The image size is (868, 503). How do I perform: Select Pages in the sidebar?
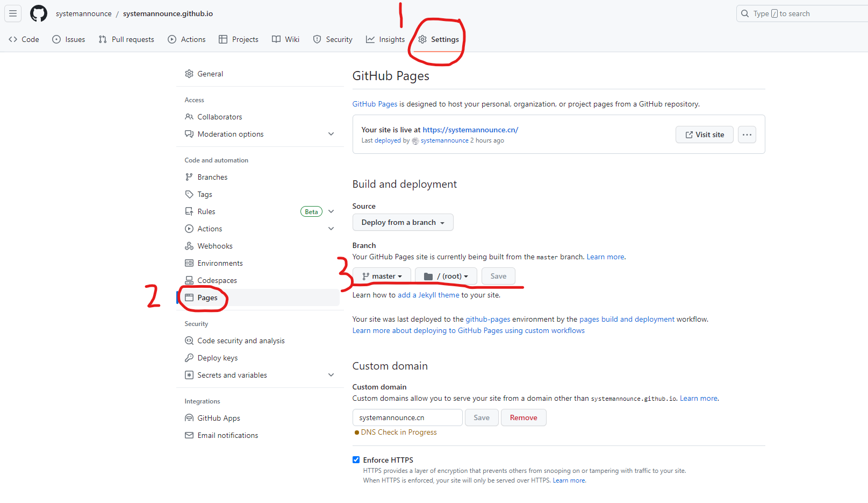click(x=260, y=297)
